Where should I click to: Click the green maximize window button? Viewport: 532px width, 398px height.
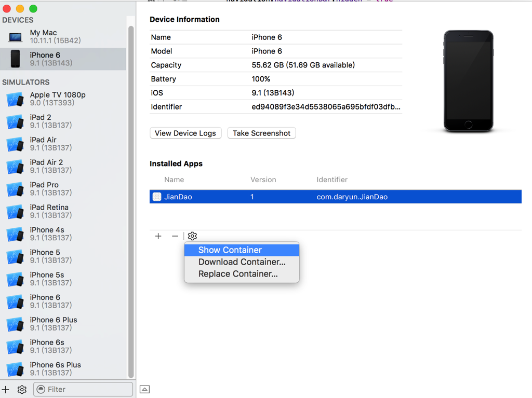click(x=33, y=9)
